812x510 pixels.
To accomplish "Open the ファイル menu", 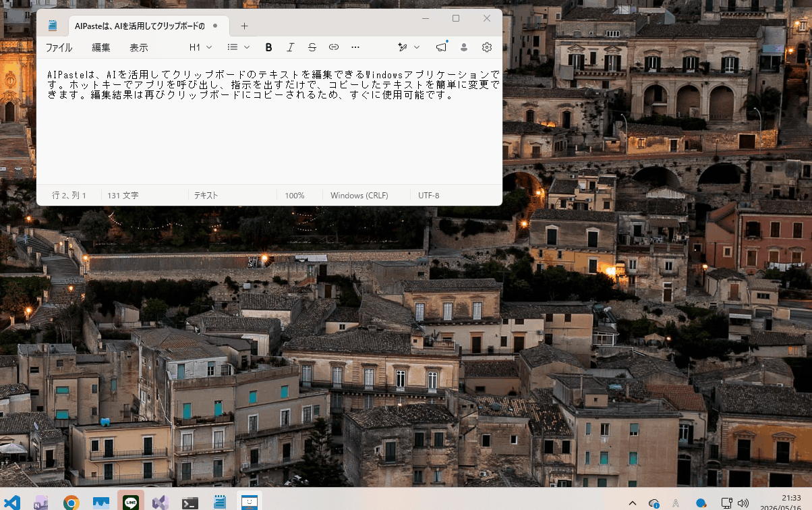I will pos(59,47).
